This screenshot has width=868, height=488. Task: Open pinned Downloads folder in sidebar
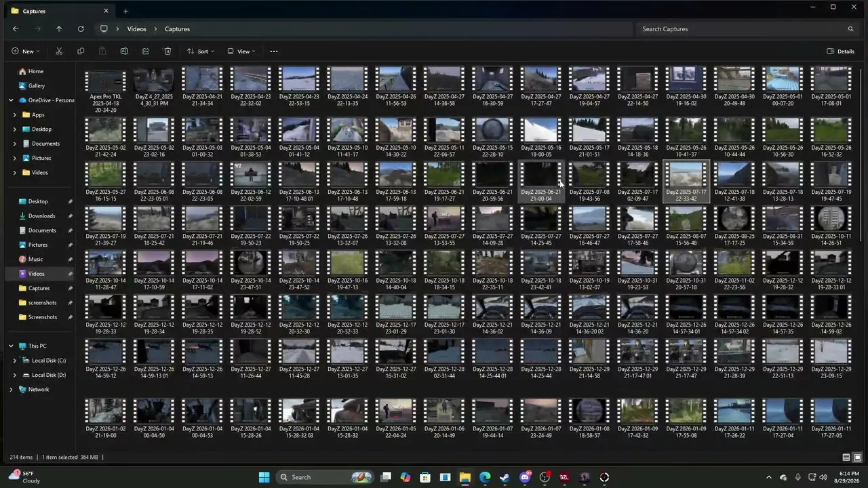pyautogui.click(x=41, y=216)
